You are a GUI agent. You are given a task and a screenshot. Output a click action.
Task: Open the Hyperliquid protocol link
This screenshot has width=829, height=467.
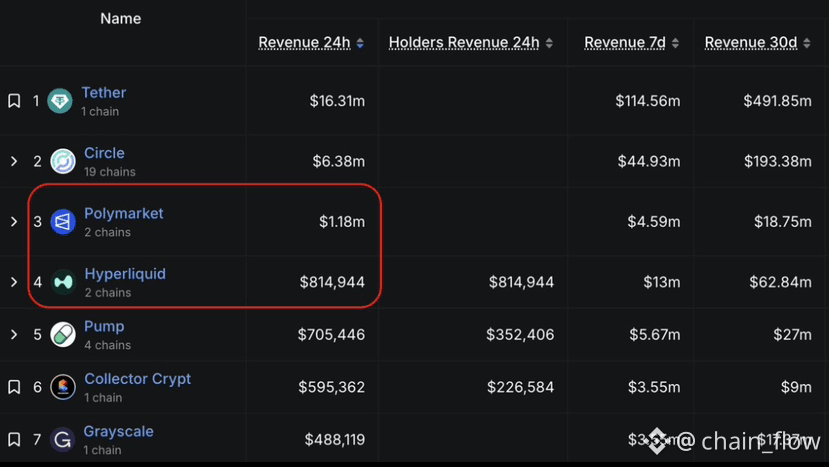click(x=125, y=273)
